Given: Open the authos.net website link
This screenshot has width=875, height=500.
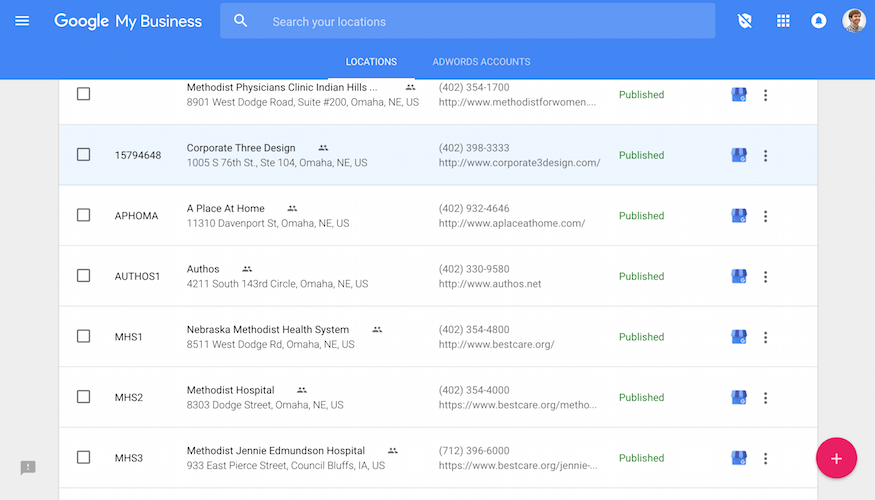Looking at the screenshot, I should [x=490, y=284].
